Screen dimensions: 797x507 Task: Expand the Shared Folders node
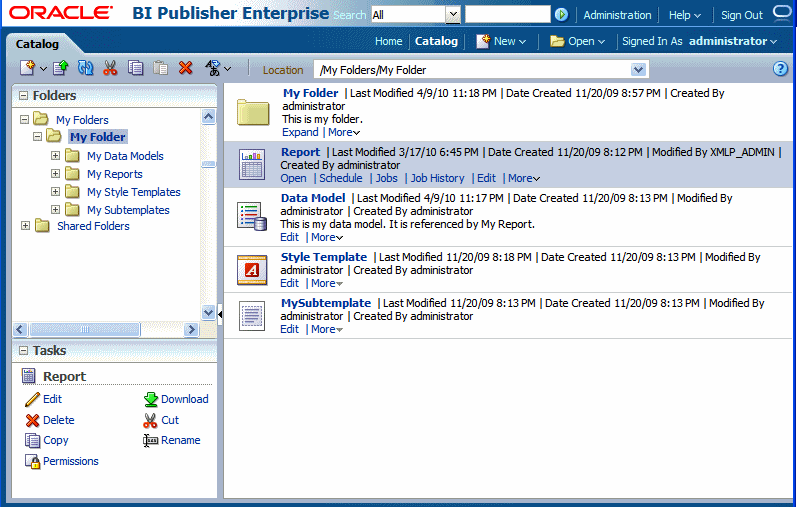click(25, 225)
